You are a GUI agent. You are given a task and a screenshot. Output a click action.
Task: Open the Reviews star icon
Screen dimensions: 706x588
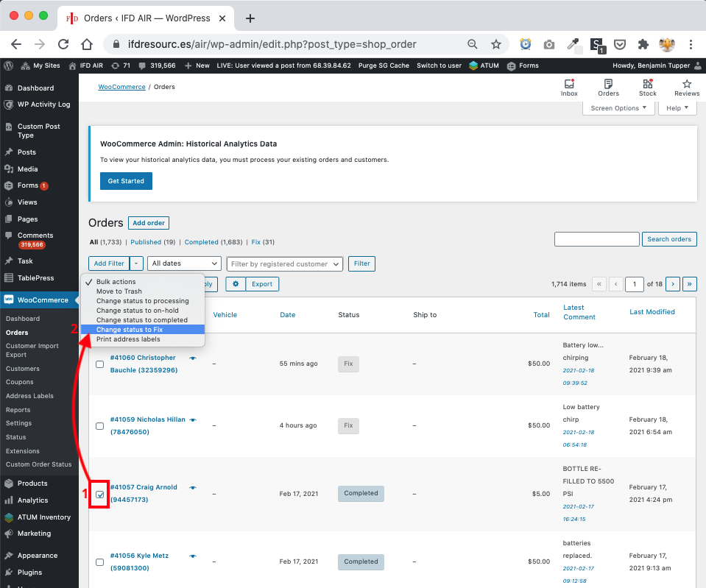click(x=687, y=88)
